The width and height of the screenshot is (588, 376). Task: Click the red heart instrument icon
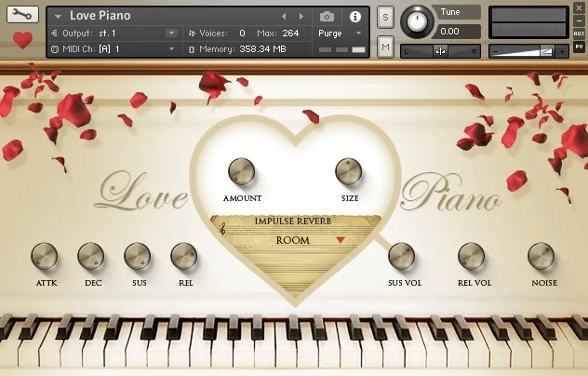click(x=21, y=41)
